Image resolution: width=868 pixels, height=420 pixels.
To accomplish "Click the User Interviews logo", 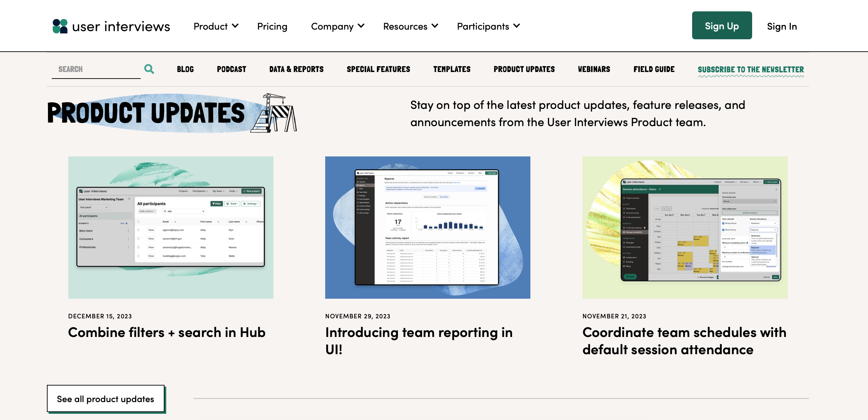I will (x=111, y=26).
